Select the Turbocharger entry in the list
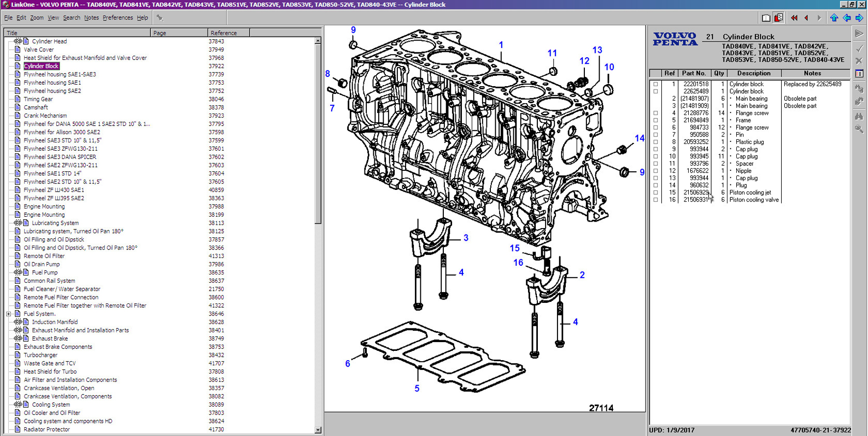The width and height of the screenshot is (868, 436). coord(41,355)
